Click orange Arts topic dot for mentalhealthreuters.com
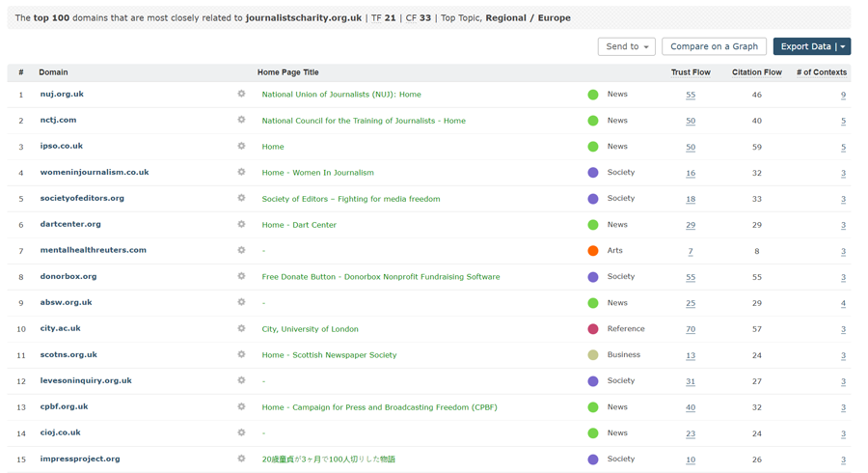868x473 pixels. 593,251
